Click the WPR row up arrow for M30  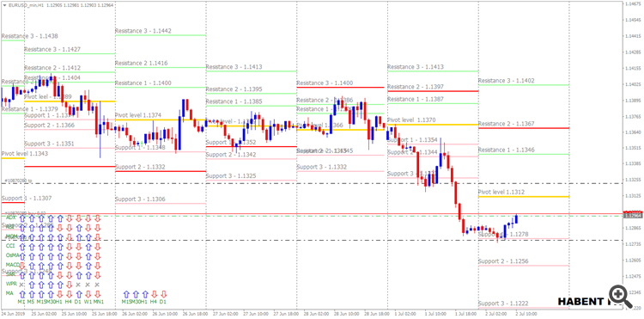51,285
